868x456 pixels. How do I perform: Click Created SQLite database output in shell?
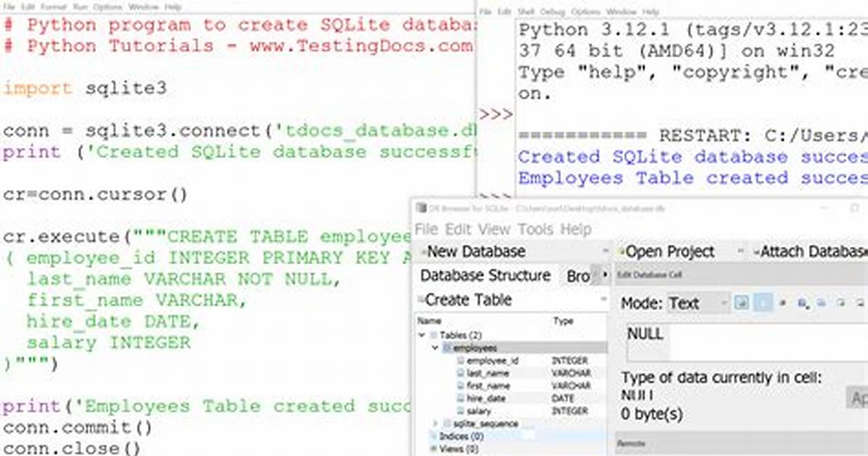pyautogui.click(x=692, y=157)
